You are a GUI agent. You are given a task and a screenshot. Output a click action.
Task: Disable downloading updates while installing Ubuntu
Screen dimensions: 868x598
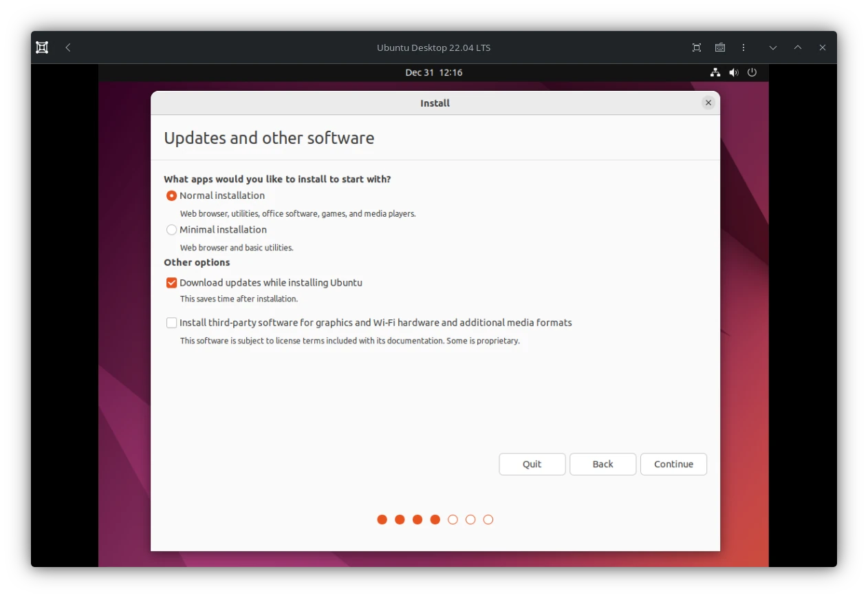coord(171,282)
